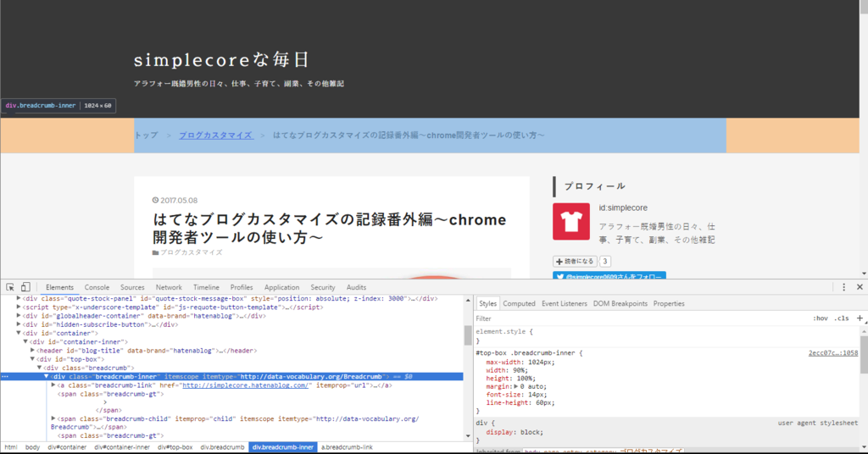
Task: Expand the margin shorthand property triangle
Action: tap(516, 386)
